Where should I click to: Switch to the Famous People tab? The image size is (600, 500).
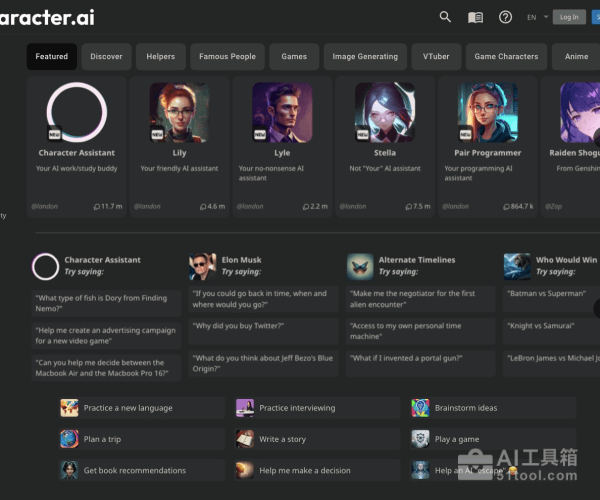tap(227, 57)
